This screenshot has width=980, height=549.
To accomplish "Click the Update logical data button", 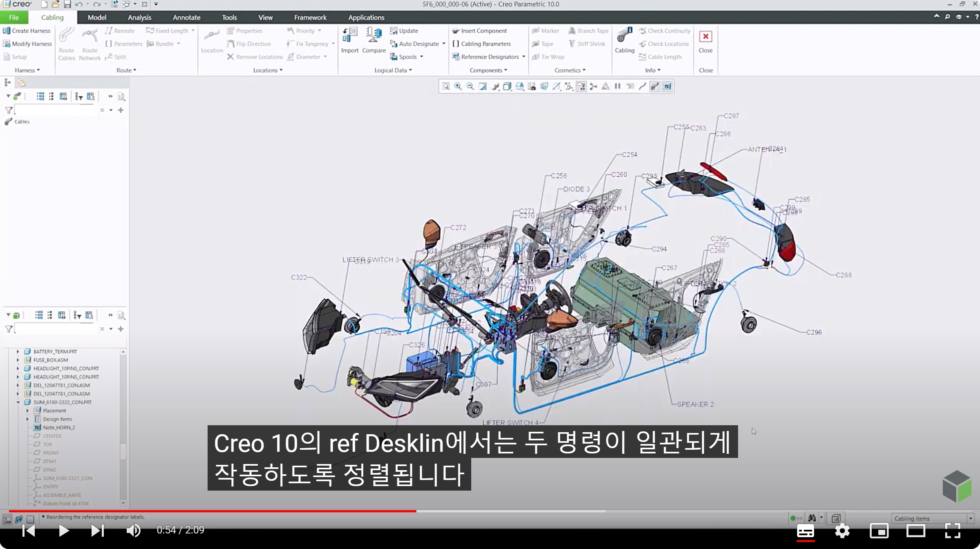I will pyautogui.click(x=404, y=31).
